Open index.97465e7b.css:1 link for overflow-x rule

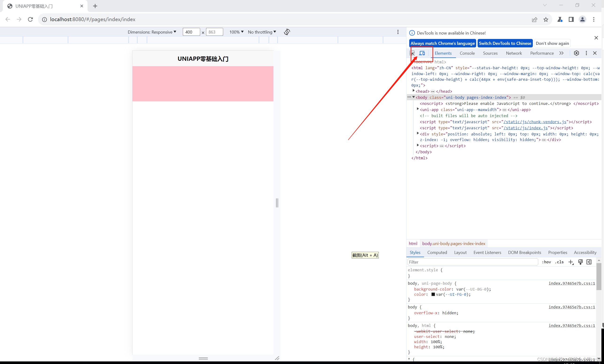click(x=572, y=307)
